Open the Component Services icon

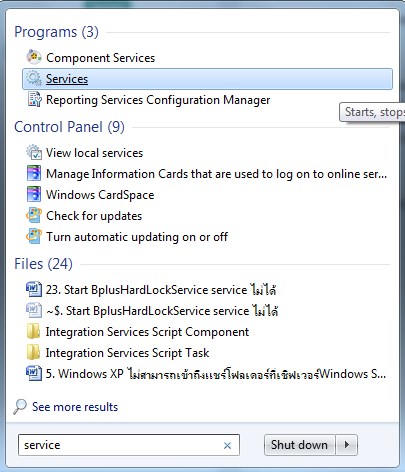click(34, 57)
